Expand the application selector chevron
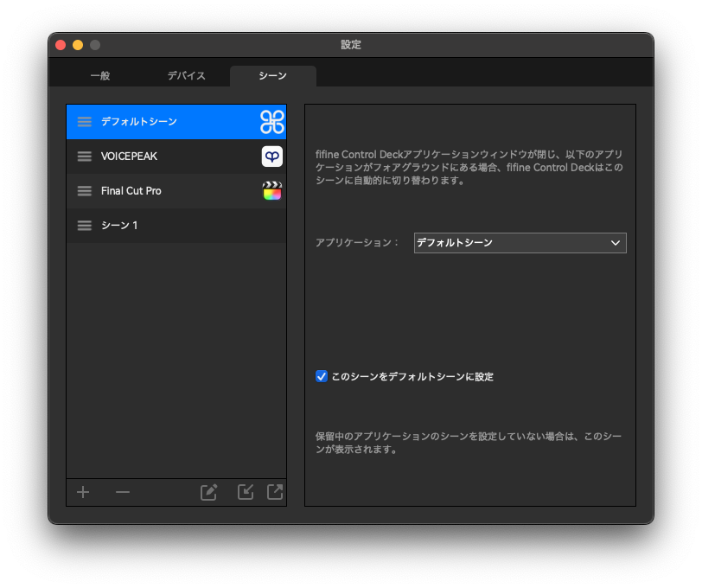Screen dimensions: 702x588 coord(616,243)
